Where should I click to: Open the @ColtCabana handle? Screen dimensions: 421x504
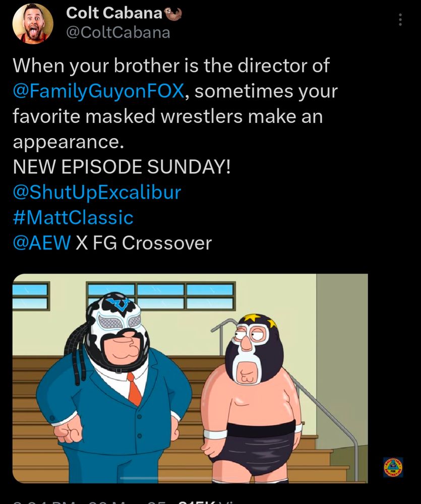tap(118, 33)
